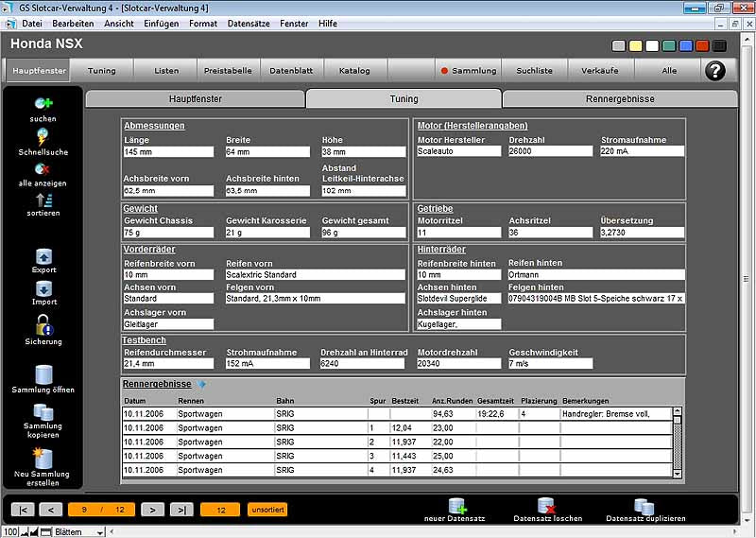Click the Motor Hersteller Scaleauto field
The height and width of the screenshot is (538, 756).
click(458, 151)
